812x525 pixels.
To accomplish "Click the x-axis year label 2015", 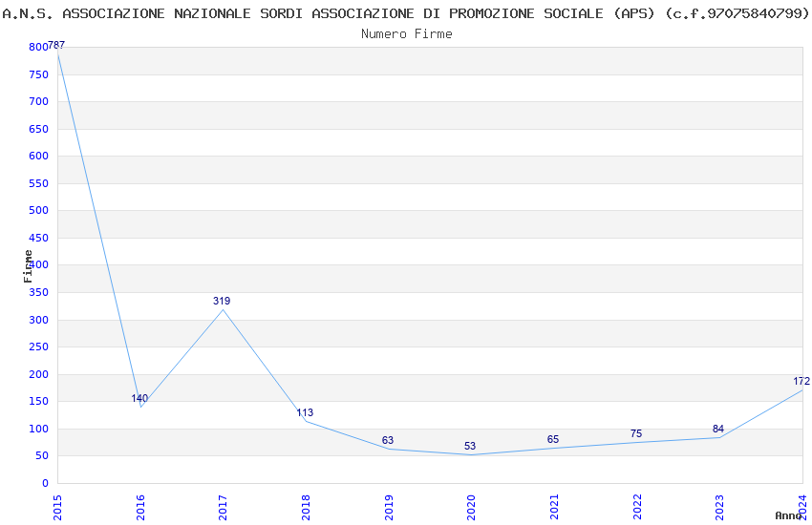I will click(x=57, y=508).
